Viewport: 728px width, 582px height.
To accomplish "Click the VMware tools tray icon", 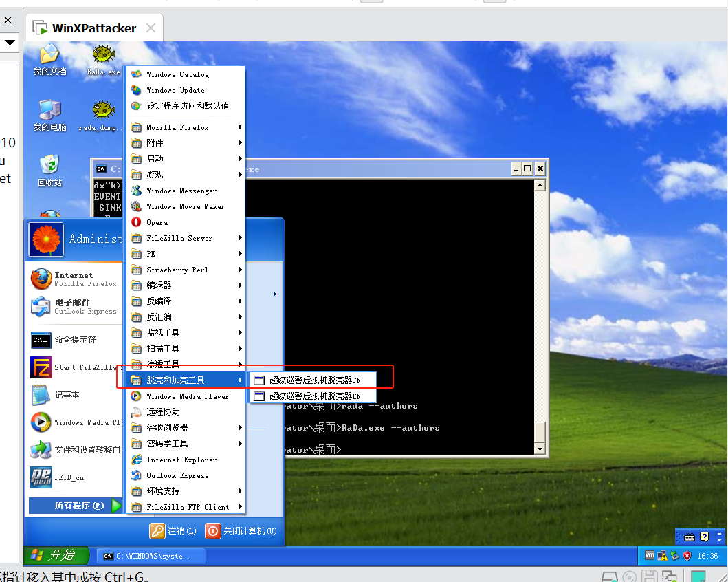I will 650,555.
